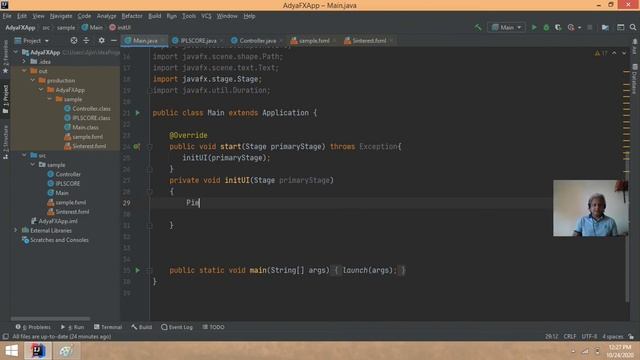The image size is (640, 360).
Task: Open the Problems tool window button
Action: [33, 327]
